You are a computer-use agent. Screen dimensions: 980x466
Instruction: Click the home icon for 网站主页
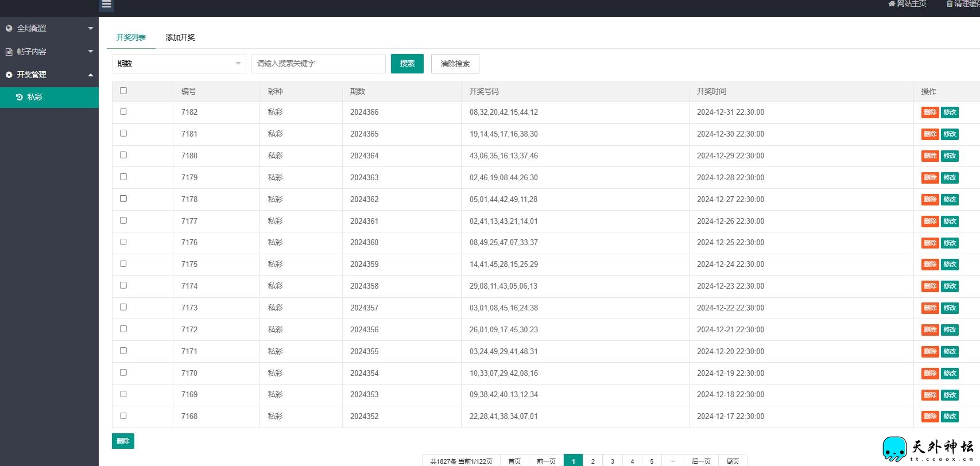[x=892, y=3]
